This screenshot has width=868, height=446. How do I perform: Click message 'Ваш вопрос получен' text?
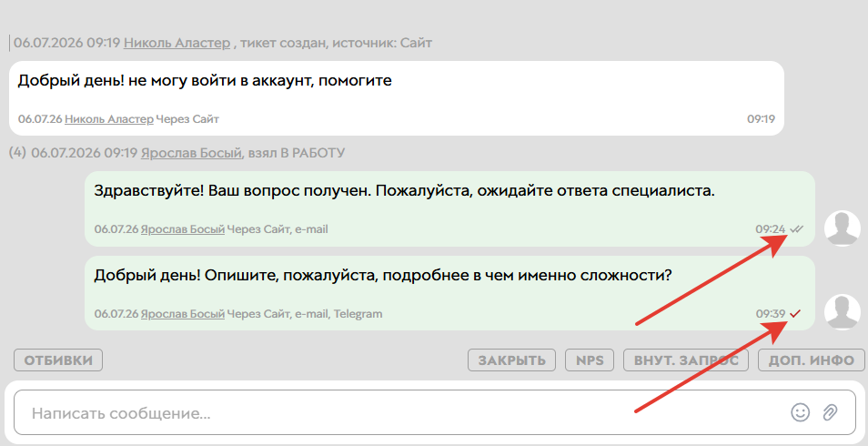tap(290, 190)
